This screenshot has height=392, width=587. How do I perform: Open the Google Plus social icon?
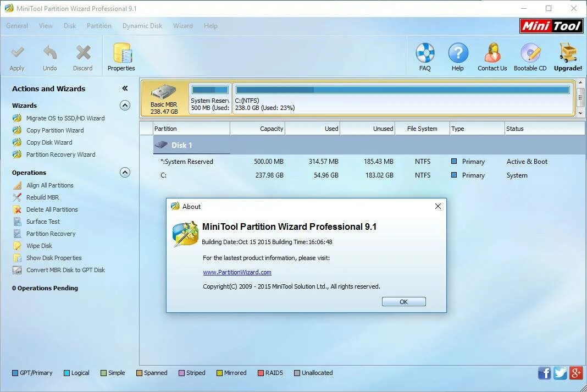pyautogui.click(x=576, y=373)
